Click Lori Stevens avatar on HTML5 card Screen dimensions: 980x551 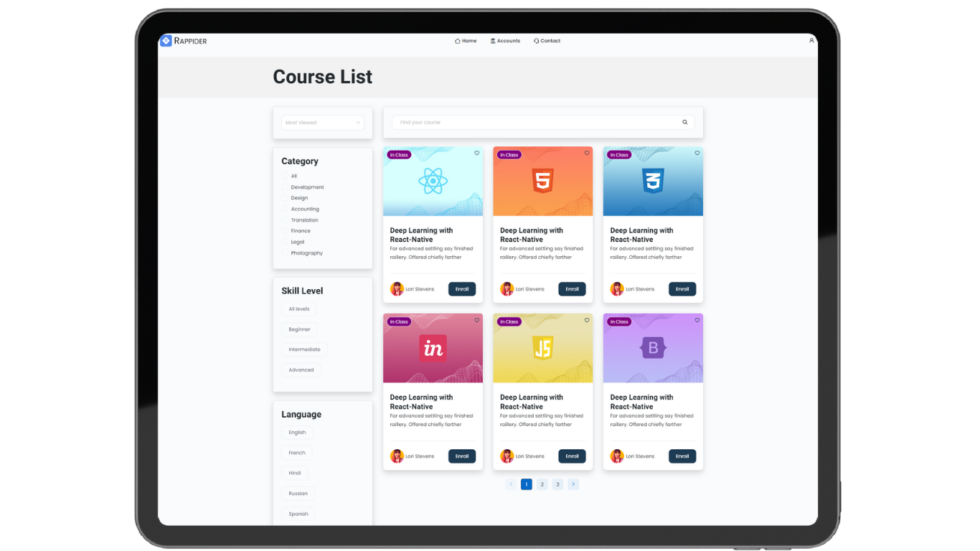tap(507, 289)
